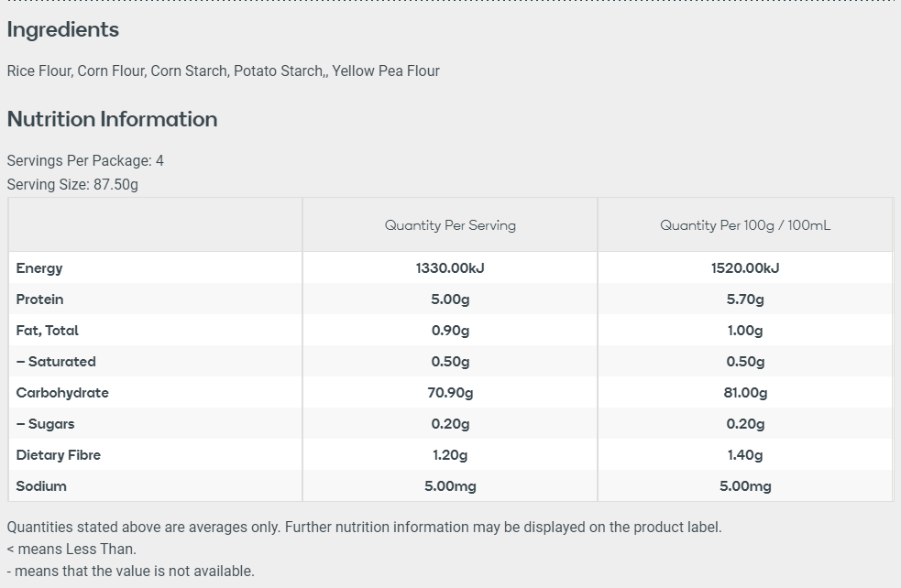Select the 5.70g protein per 100g value

click(x=744, y=299)
